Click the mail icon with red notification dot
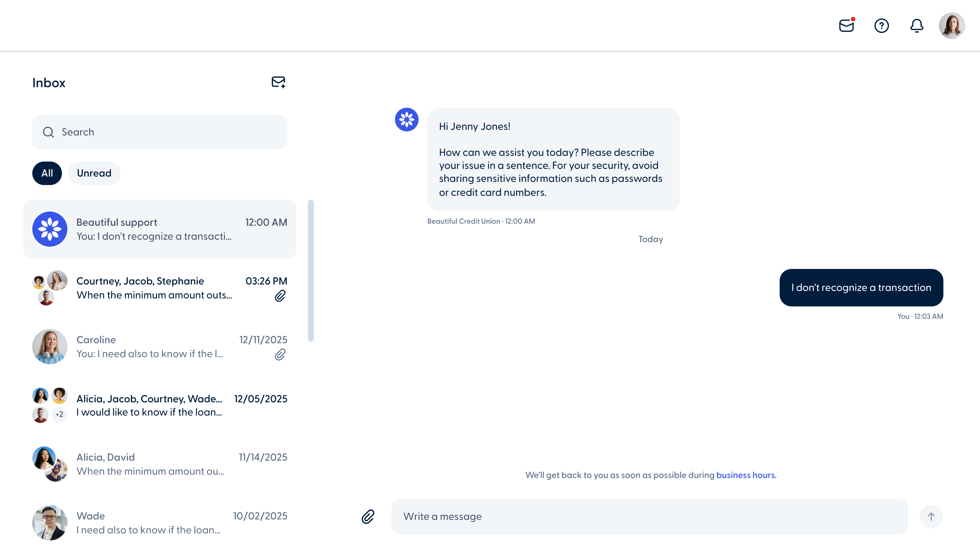Image resolution: width=980 pixels, height=552 pixels. click(x=846, y=25)
